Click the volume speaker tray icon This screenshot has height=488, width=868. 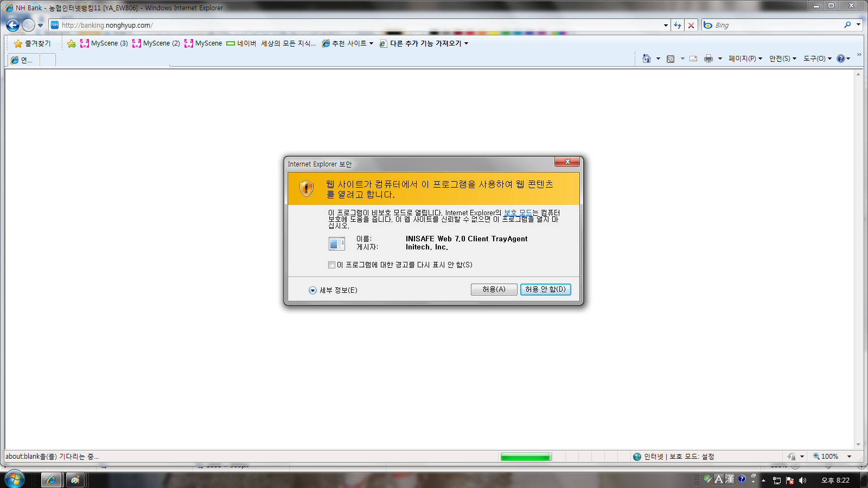(x=802, y=480)
